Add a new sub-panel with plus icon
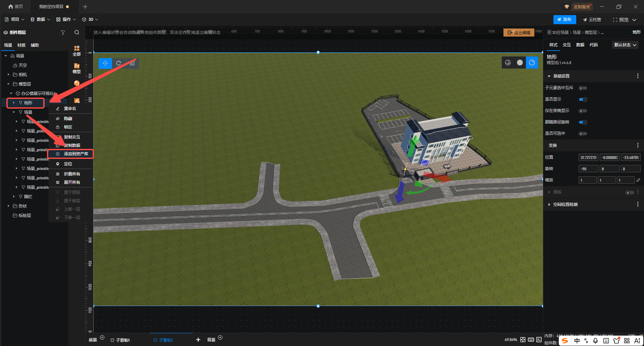This screenshot has height=346, width=644. coord(198,340)
